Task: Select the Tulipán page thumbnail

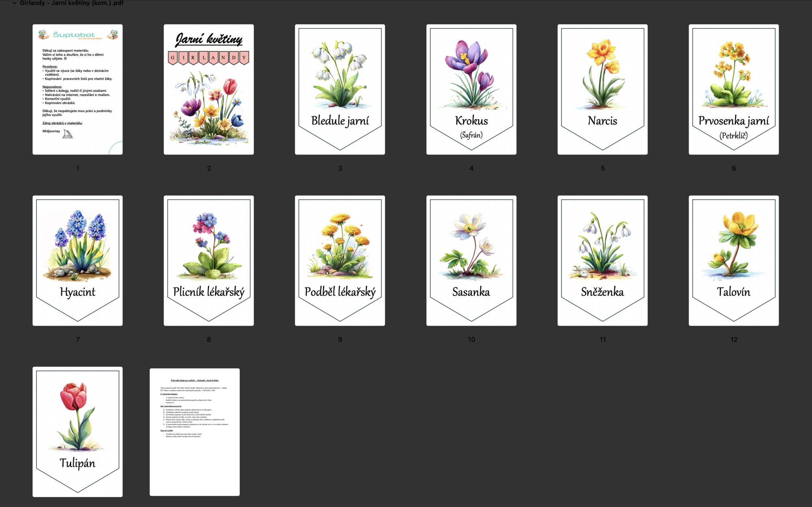Action: pyautogui.click(x=78, y=432)
